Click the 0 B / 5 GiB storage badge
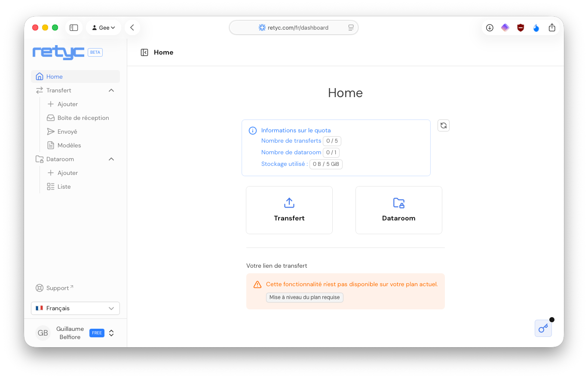 pyautogui.click(x=326, y=164)
